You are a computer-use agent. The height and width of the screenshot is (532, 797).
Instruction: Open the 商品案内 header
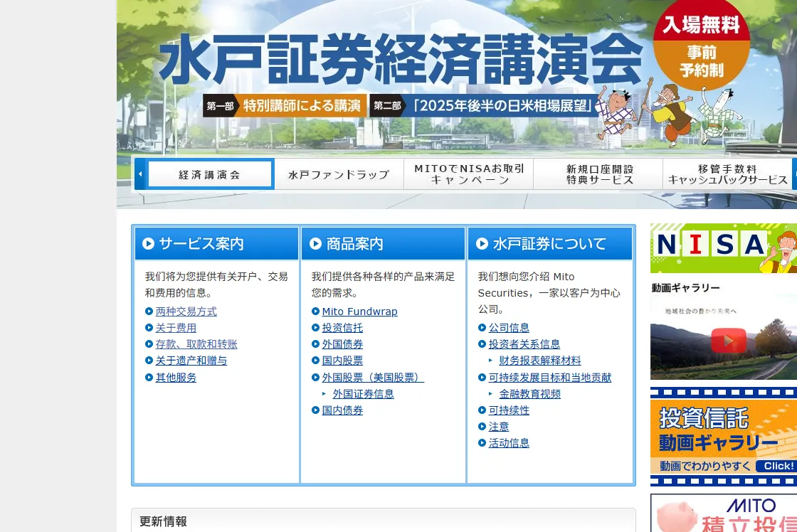pyautogui.click(x=384, y=243)
